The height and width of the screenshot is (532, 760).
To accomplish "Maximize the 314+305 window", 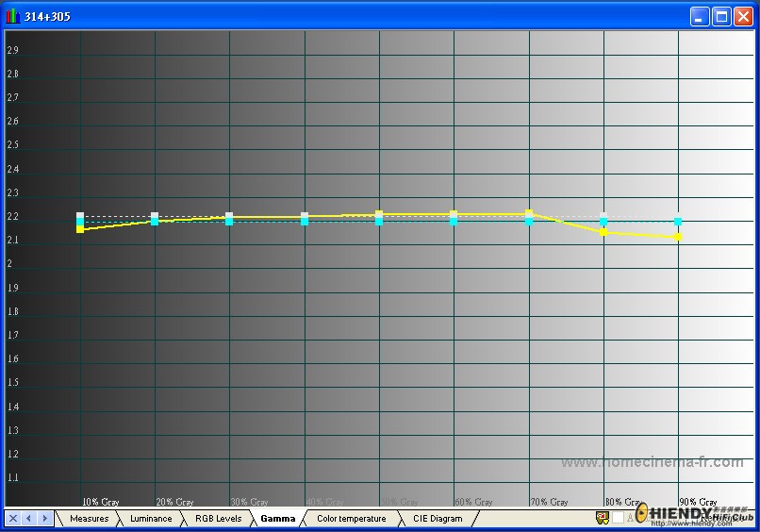I will click(x=721, y=17).
